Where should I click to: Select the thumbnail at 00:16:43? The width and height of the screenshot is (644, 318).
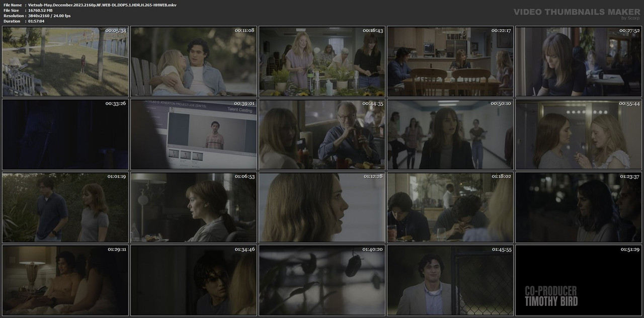[322, 61]
